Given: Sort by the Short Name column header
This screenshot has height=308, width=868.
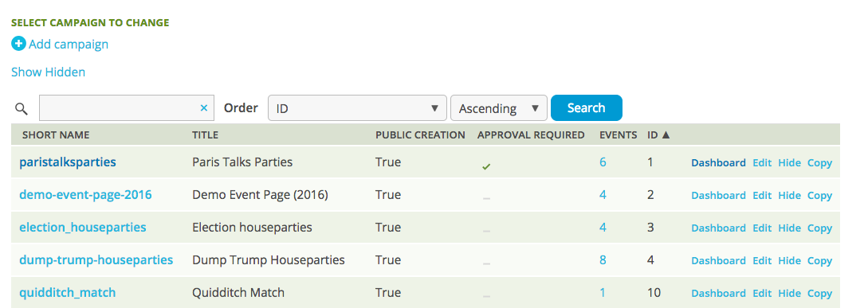Looking at the screenshot, I should coord(56,135).
